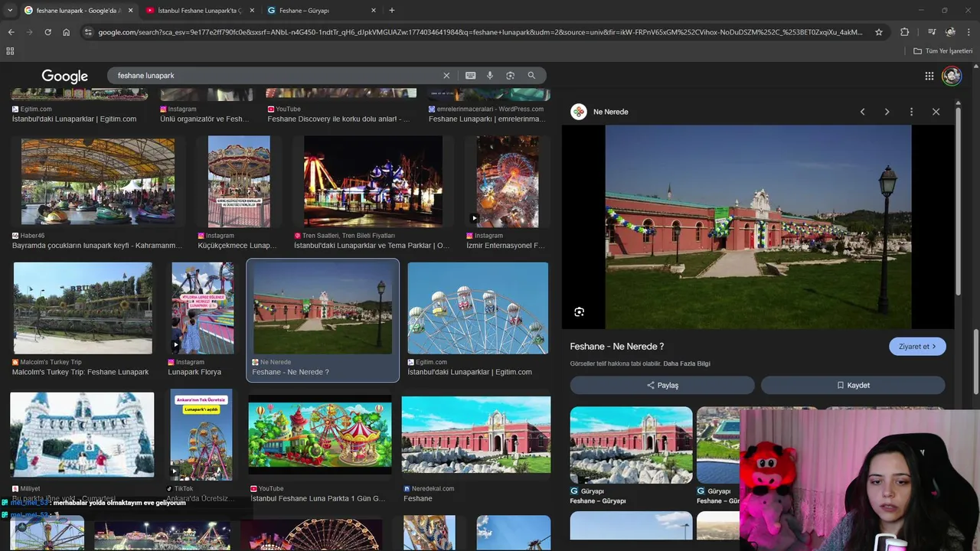Open Neredekal.com Feshane image result
Screen dimensions: 980x551
(x=476, y=435)
